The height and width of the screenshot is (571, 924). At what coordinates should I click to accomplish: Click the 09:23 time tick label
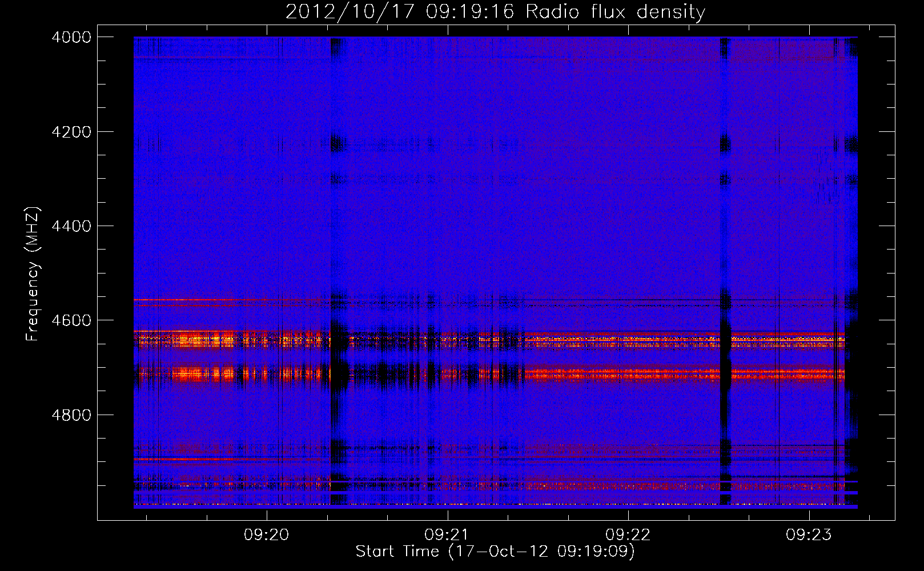(x=809, y=535)
